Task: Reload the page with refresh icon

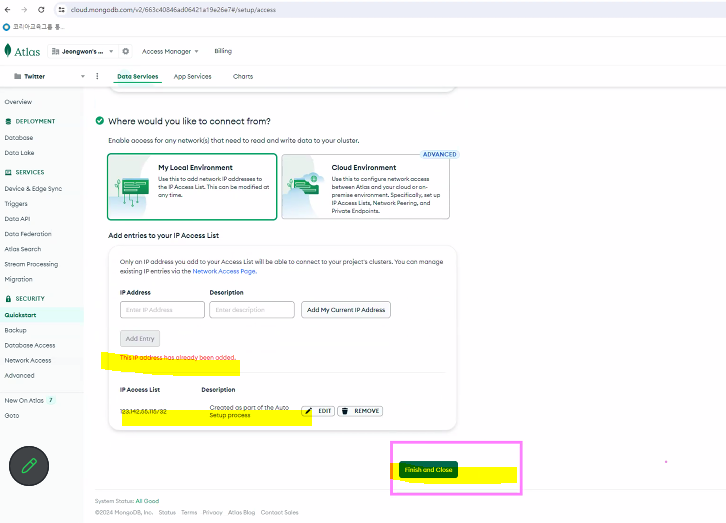Action: 41,10
